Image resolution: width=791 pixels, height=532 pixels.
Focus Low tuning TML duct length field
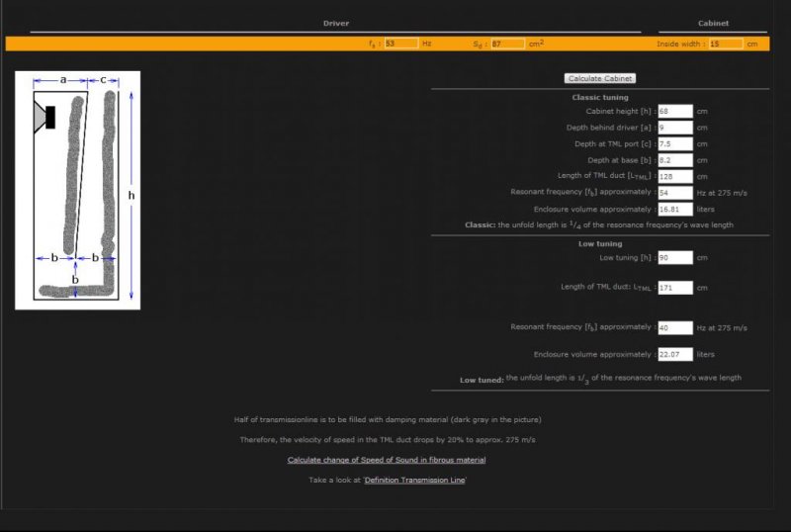tap(674, 288)
